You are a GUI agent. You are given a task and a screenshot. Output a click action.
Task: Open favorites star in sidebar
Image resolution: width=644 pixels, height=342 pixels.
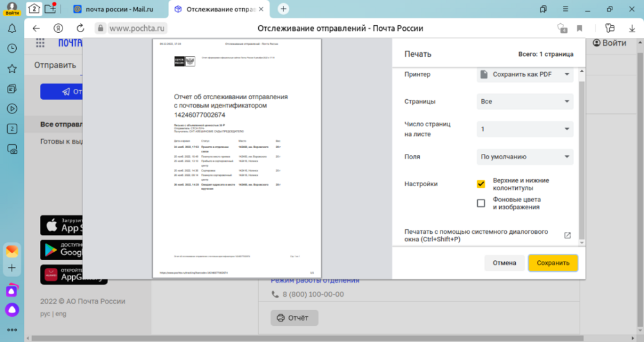[12, 68]
